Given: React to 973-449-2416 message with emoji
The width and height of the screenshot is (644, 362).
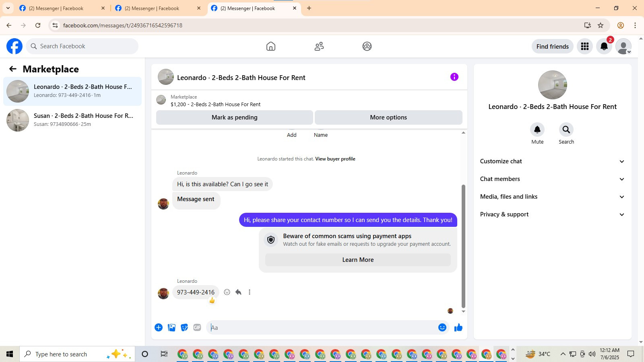Looking at the screenshot, I should (x=227, y=292).
